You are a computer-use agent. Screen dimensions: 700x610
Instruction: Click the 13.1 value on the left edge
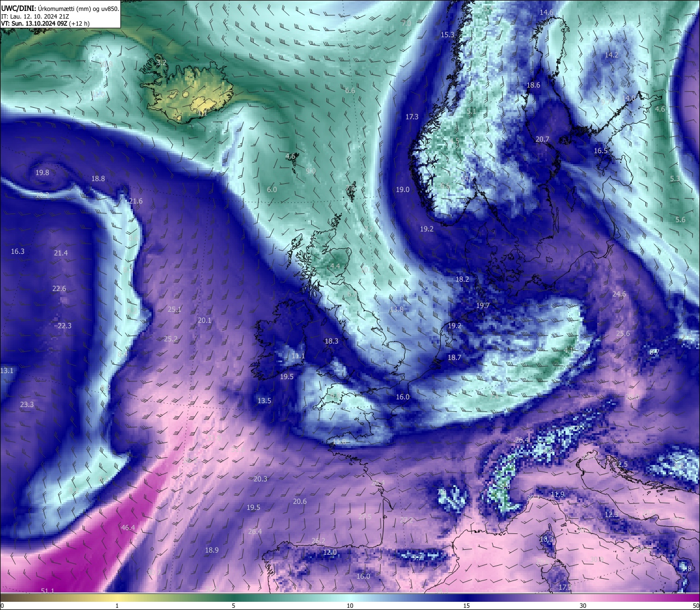point(7,371)
